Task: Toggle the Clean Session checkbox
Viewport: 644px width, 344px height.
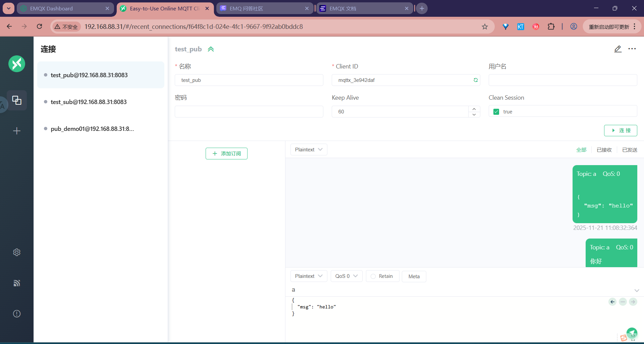Action: point(496,112)
